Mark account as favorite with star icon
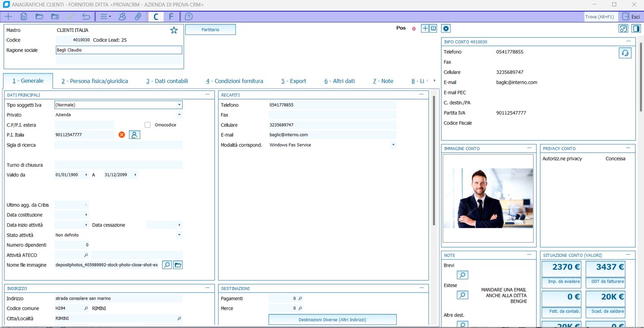Viewport: 644px width, 328px height. coord(174,30)
